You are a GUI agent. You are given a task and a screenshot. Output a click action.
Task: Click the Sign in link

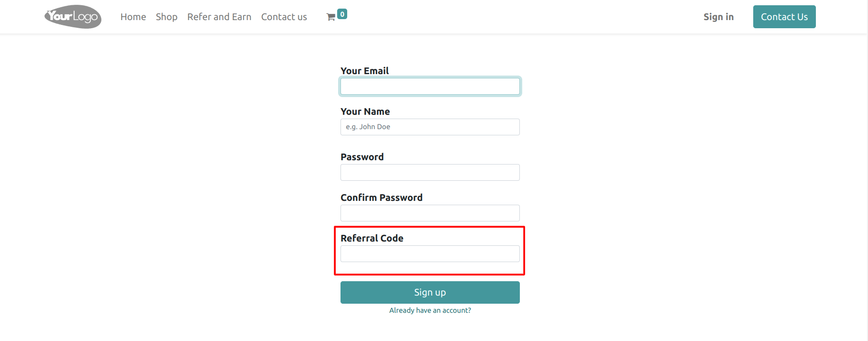pos(718,17)
